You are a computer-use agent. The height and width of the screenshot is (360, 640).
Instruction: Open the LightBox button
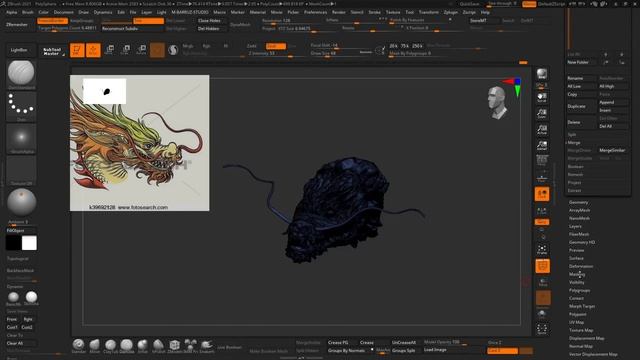click(x=19, y=50)
